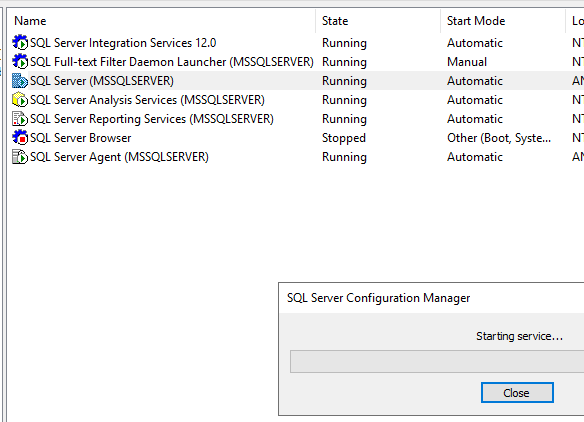Click the Starting service progress bar
The width and height of the screenshot is (584, 422).
[437, 361]
